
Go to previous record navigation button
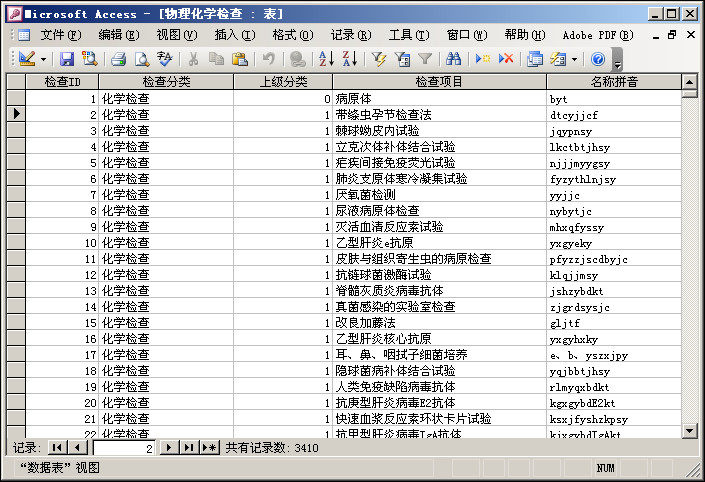click(77, 447)
